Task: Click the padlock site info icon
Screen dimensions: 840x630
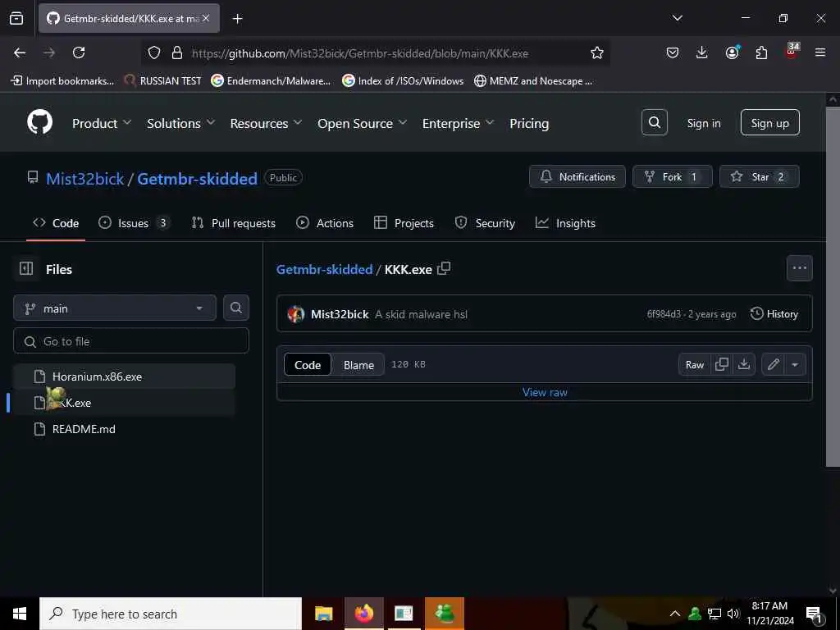Action: 177,52
